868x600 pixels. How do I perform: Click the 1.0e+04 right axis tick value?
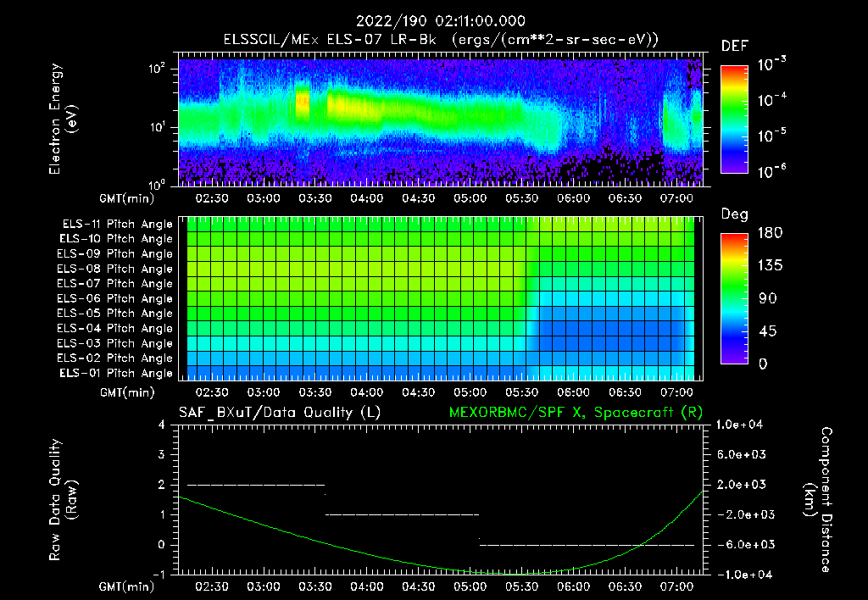(x=739, y=425)
